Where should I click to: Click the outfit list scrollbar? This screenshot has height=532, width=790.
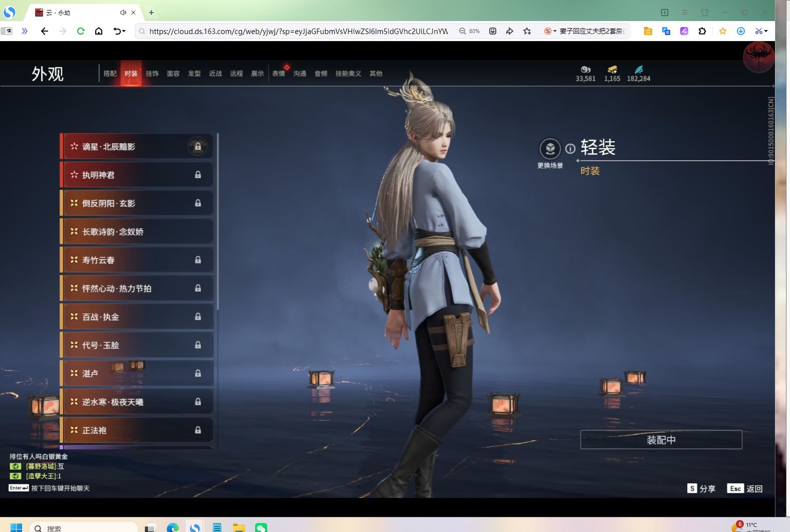pos(218,220)
